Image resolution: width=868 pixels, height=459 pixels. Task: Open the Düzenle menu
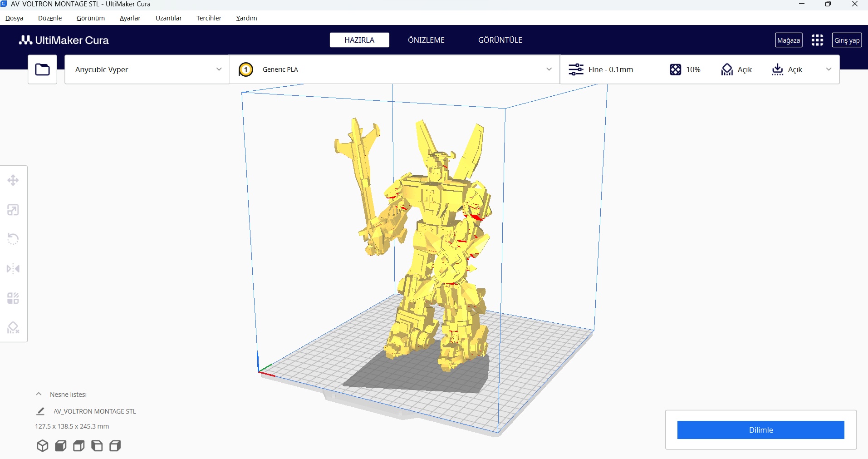(x=50, y=18)
